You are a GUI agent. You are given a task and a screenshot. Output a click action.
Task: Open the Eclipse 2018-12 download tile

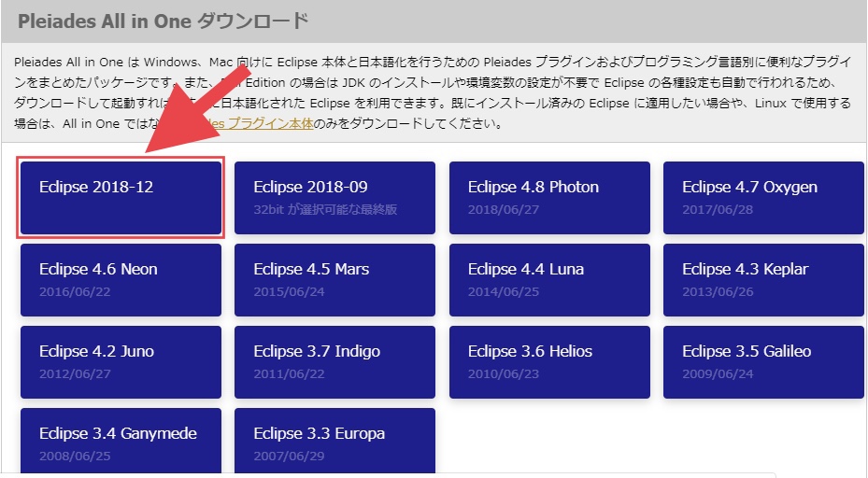coord(121,198)
